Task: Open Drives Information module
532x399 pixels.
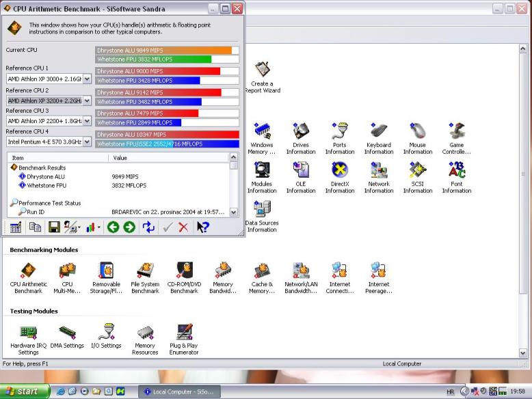Action: [x=301, y=138]
